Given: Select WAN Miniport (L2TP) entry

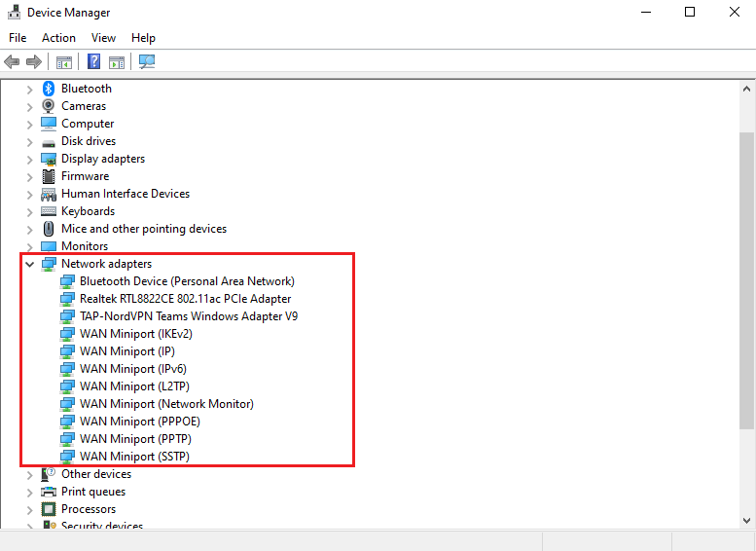Looking at the screenshot, I should coord(134,386).
